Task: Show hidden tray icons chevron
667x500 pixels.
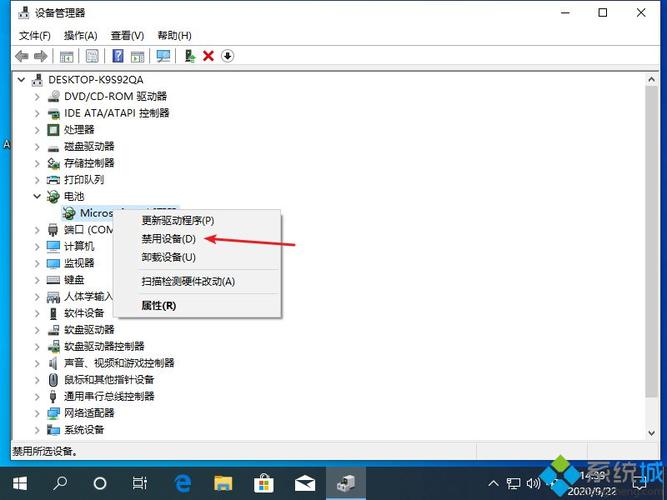Action: [493, 483]
